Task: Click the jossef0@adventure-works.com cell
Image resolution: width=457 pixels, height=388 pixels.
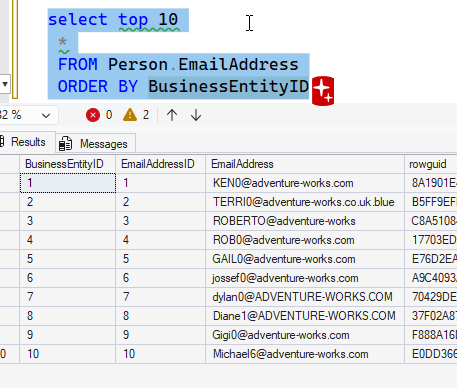Action: (305, 278)
